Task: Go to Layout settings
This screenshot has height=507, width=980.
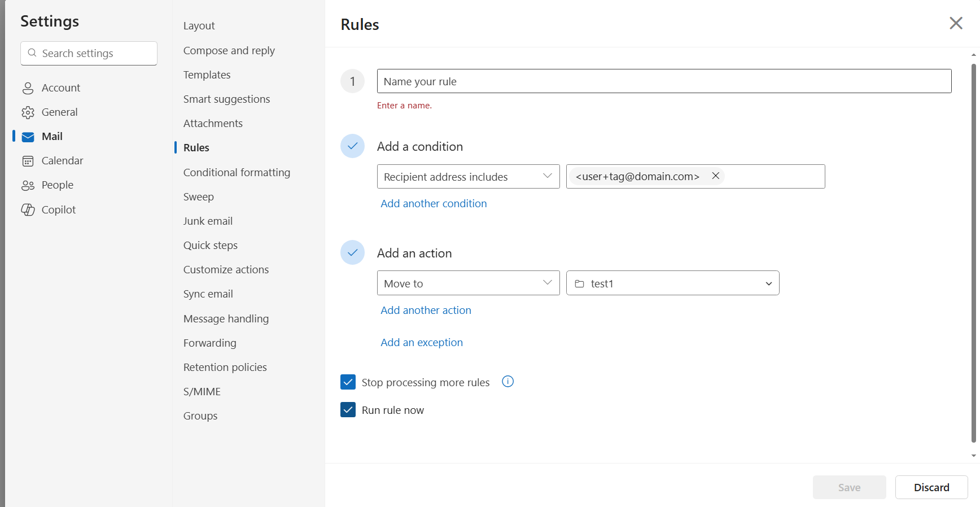Action: [199, 26]
